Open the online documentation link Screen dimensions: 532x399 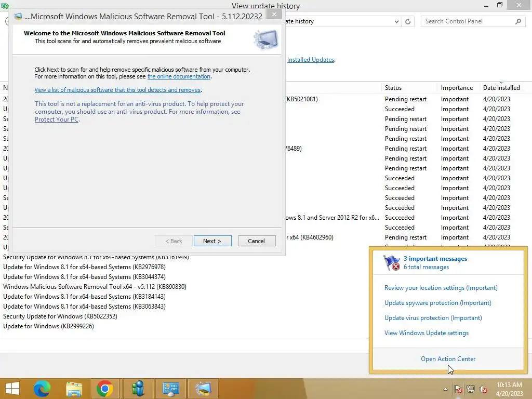pos(179,76)
